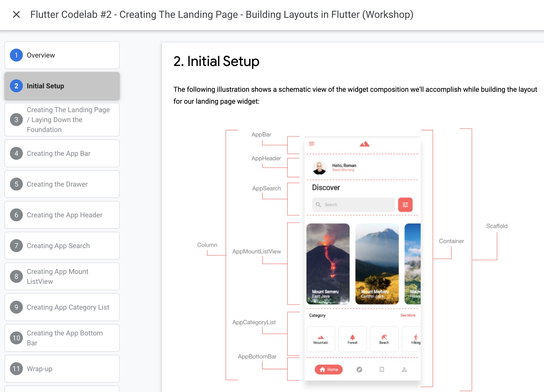The image size is (544, 392).
Task: Open the Wrap-up step
Action: click(62, 369)
